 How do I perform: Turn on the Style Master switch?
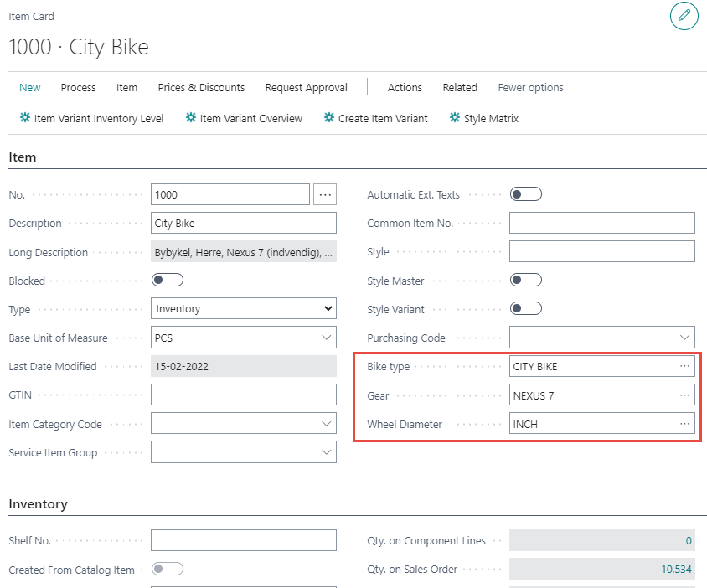tap(525, 281)
